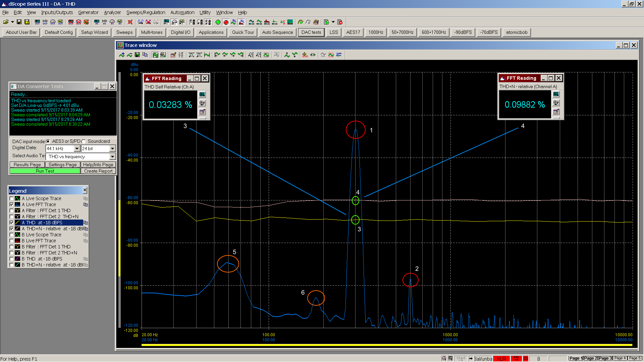
Task: Click the yellow cursor readout 0.00 icon
Action: [x=305, y=55]
